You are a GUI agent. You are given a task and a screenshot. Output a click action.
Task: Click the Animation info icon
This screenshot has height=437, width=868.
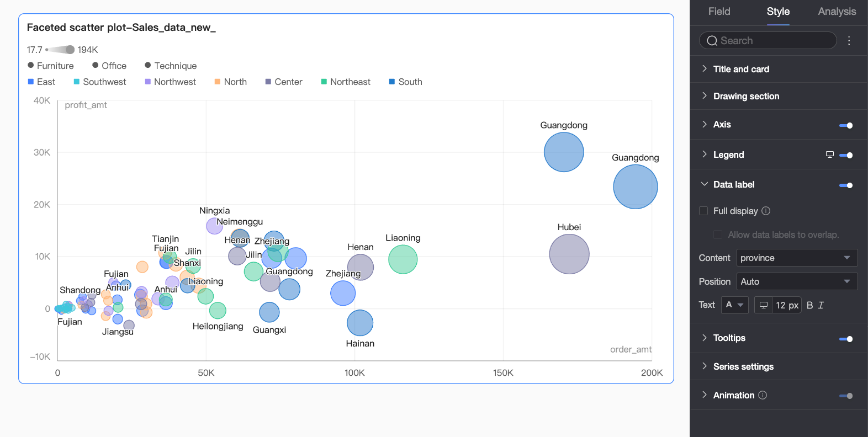(763, 395)
